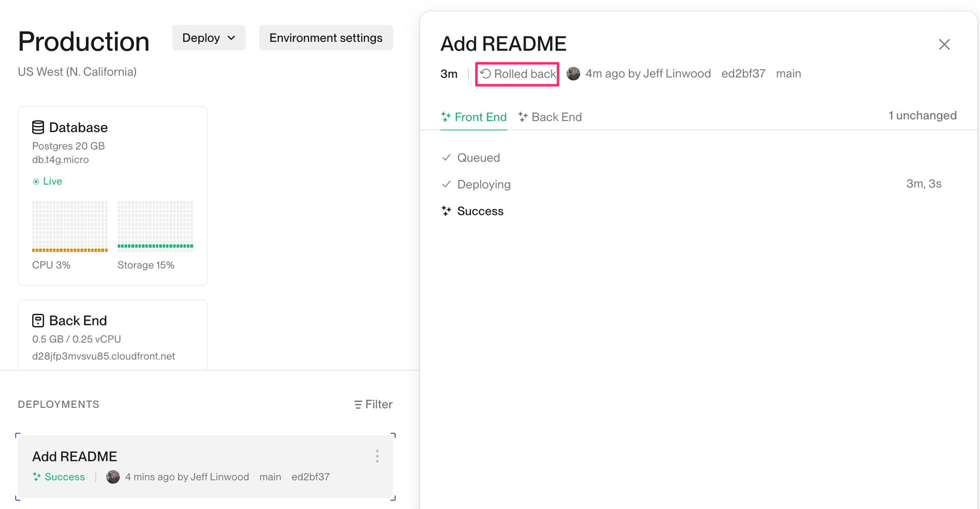Open the Add README deployment options menu

[x=377, y=456]
